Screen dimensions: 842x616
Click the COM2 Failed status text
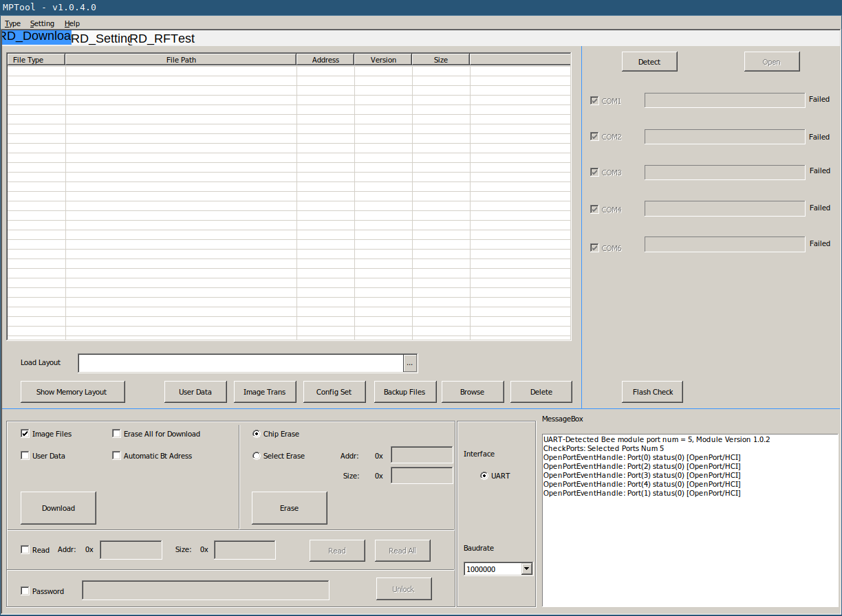point(819,137)
